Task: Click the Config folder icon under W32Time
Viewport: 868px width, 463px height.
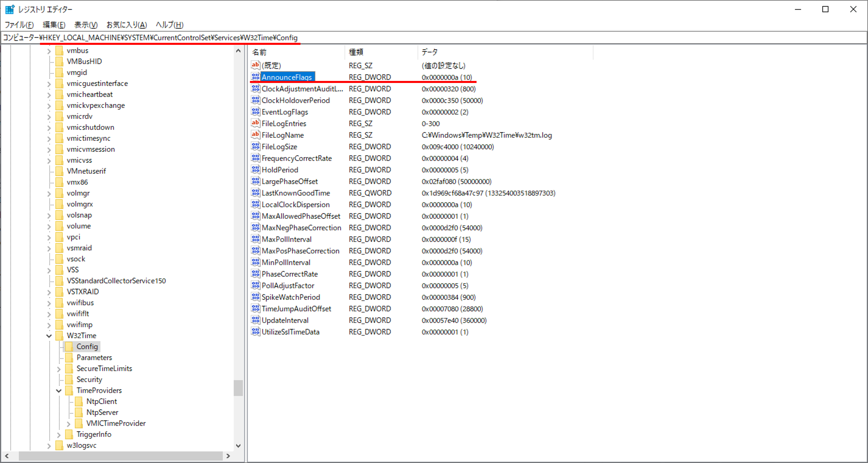Action: pyautogui.click(x=69, y=346)
